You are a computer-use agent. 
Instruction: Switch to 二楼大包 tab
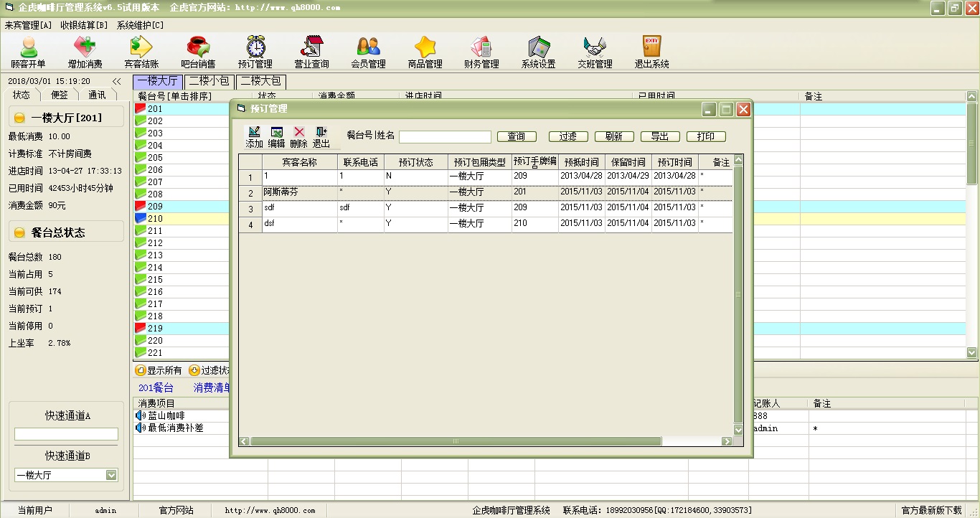[x=260, y=81]
